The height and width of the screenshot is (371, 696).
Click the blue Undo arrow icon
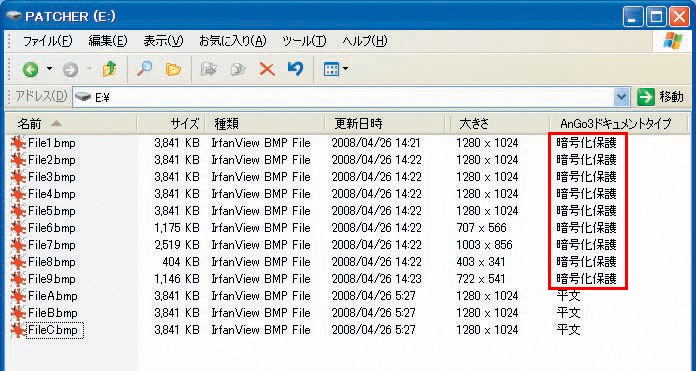click(295, 69)
